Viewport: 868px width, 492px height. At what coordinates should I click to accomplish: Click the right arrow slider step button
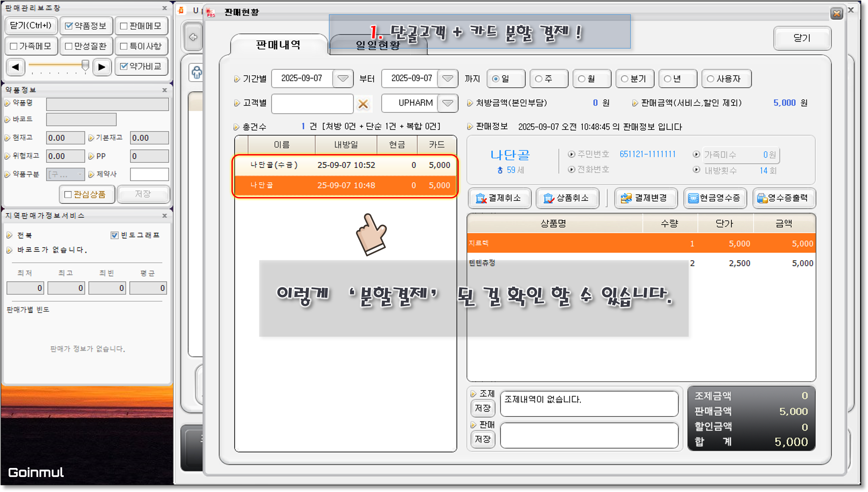(102, 67)
